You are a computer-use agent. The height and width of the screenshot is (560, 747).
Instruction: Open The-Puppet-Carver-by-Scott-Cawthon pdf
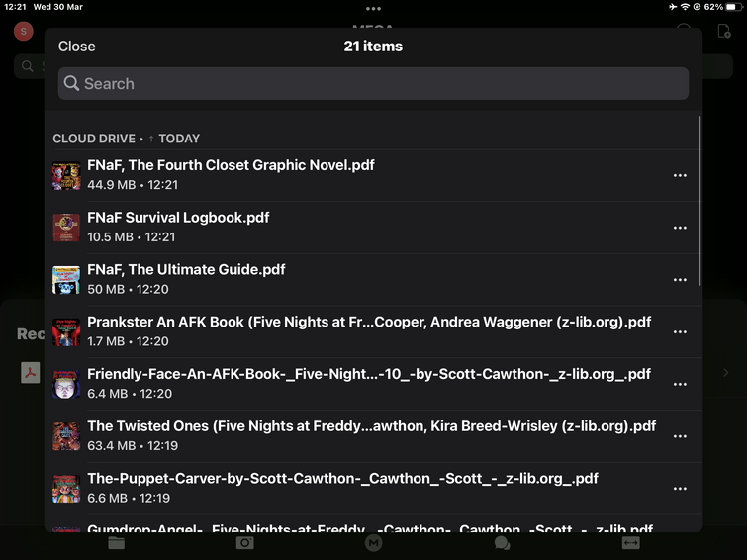[373, 489]
